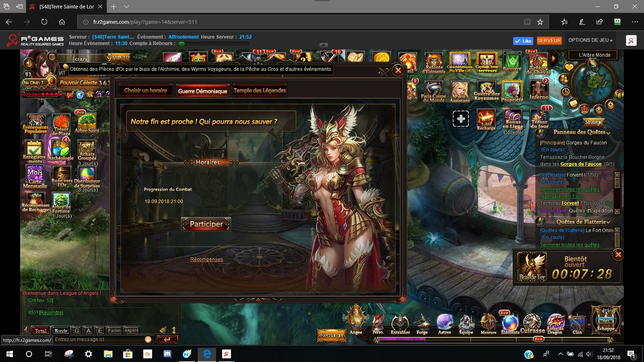Open the Bannière banner icon
Screen dimensions: 644x362
click(x=512, y=62)
